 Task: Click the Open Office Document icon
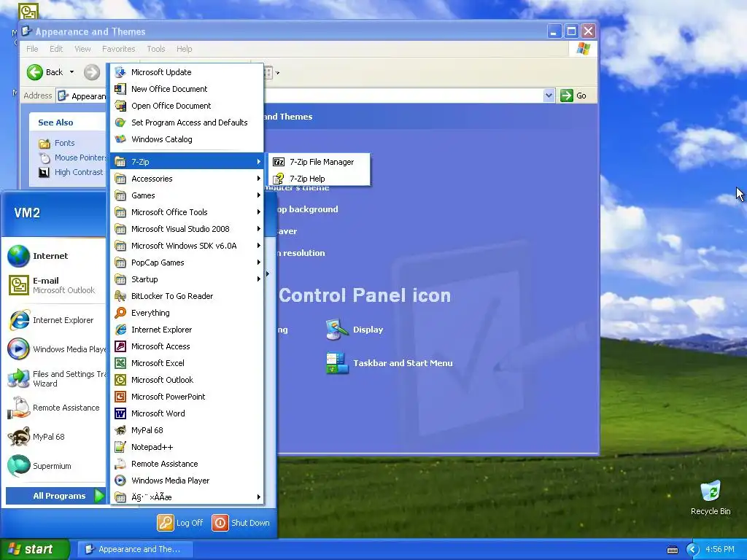120,106
